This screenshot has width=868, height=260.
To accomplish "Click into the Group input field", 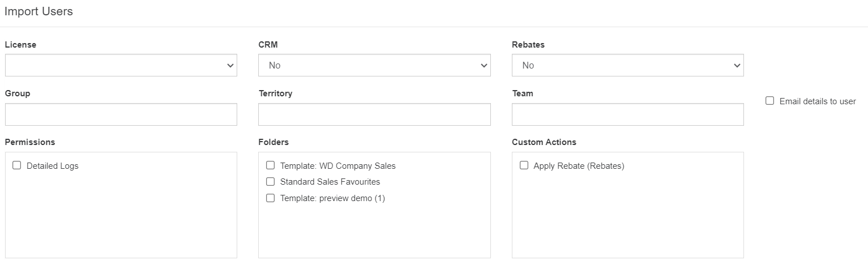I will click(x=121, y=114).
